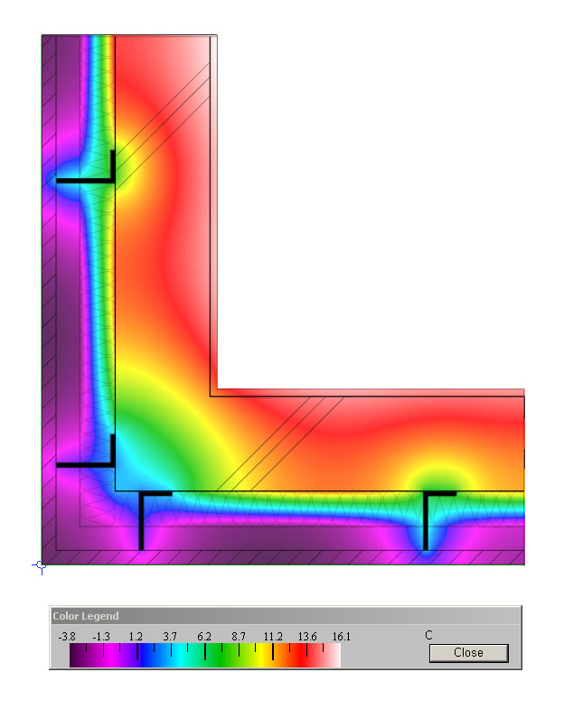Select the rightmost steel bracket in the bottom wall

[x=426, y=519]
